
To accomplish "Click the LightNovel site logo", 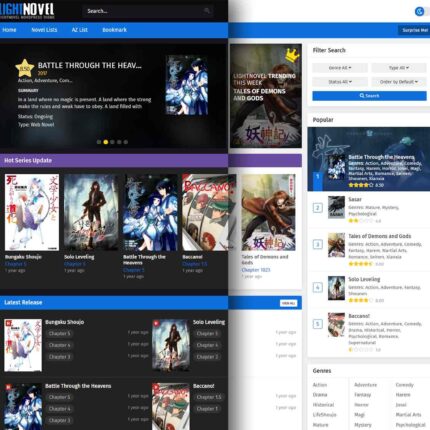I will coord(27,11).
